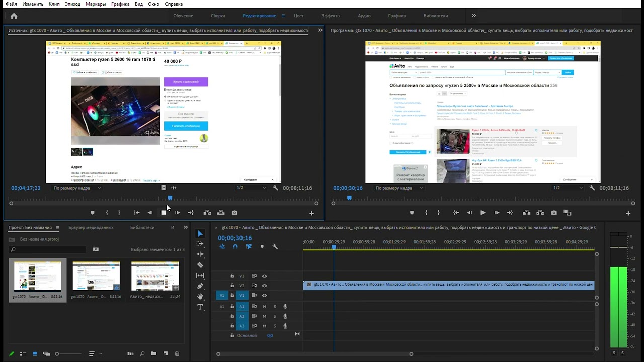Click Lift button in Program monitor
Image resolution: width=644 pixels, height=362 pixels.
[x=526, y=213]
